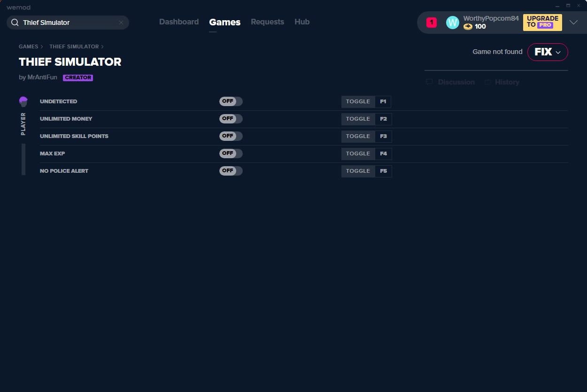The image size is (587, 392).
Task: Click the History clock icon
Action: (x=488, y=82)
